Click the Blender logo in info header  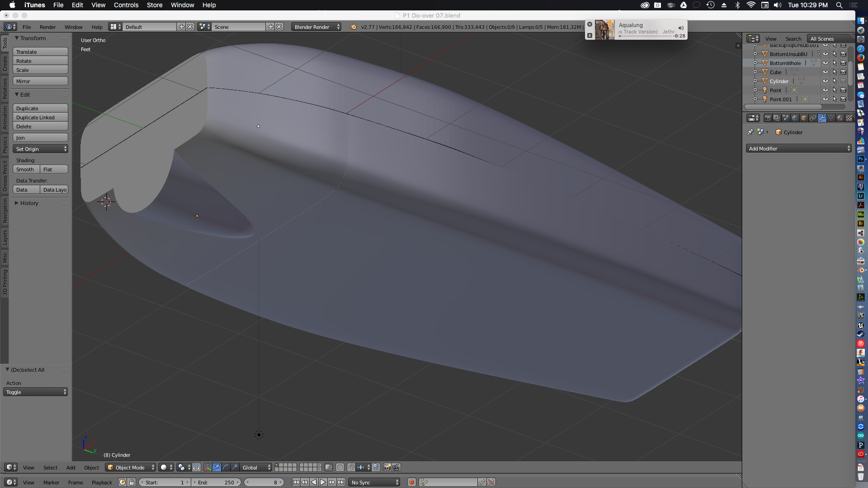point(353,27)
